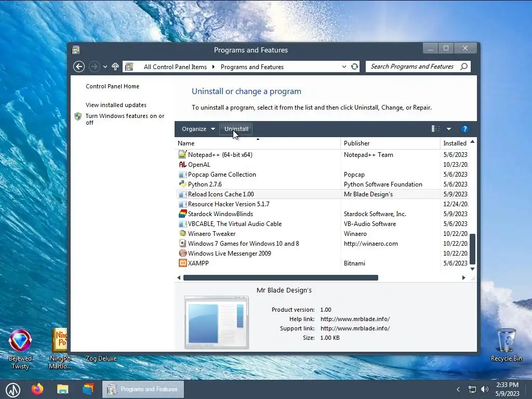532x399 pixels.
Task: Click the change view icon
Action: pyautogui.click(x=436, y=129)
